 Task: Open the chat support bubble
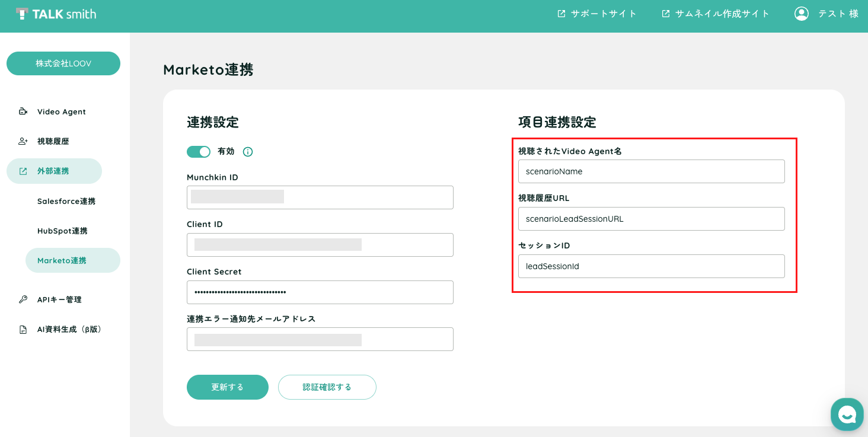click(847, 414)
